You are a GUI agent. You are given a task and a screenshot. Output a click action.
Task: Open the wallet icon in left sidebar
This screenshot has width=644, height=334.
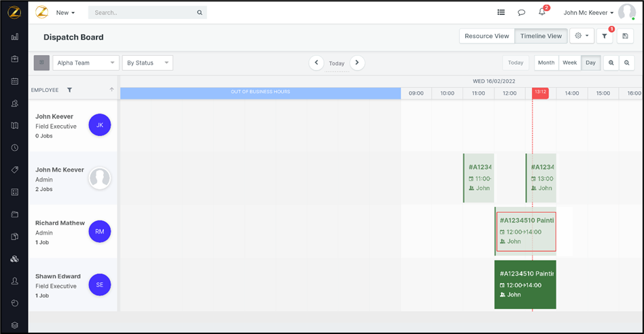[15, 214]
